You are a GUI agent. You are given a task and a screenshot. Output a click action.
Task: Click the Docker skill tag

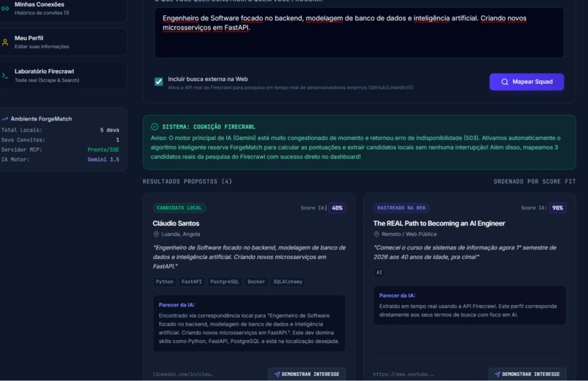pyautogui.click(x=256, y=282)
